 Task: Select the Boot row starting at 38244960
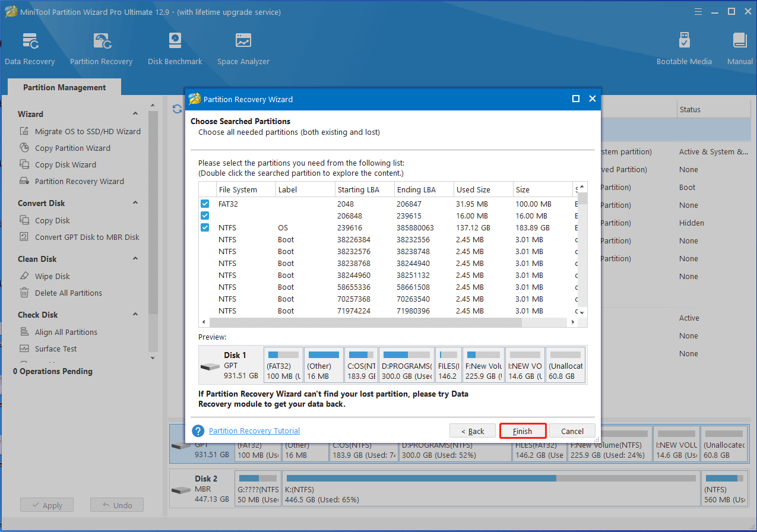pos(388,275)
